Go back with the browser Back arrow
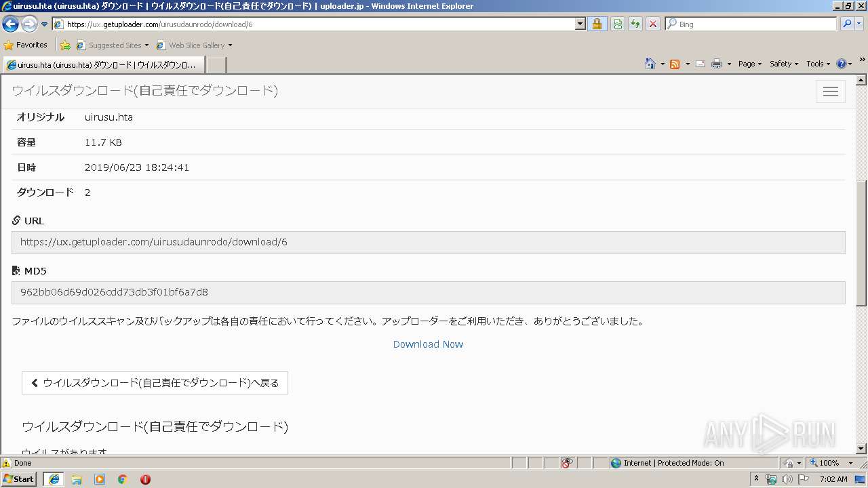The height and width of the screenshot is (488, 868). (x=10, y=24)
